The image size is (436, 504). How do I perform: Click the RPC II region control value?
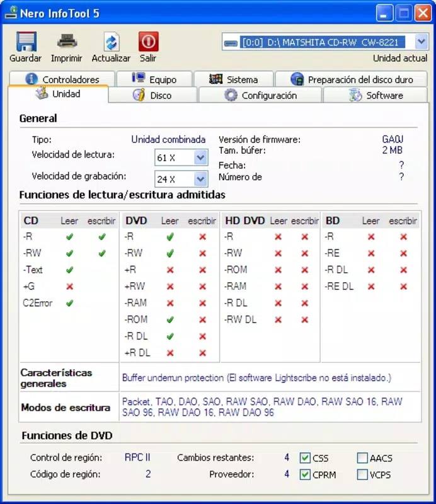pos(137,457)
